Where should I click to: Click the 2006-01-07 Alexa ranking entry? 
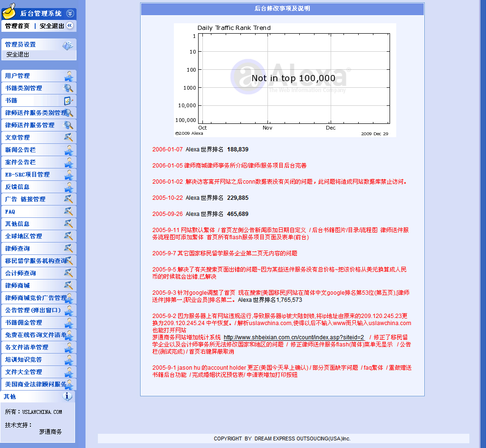[x=200, y=149]
